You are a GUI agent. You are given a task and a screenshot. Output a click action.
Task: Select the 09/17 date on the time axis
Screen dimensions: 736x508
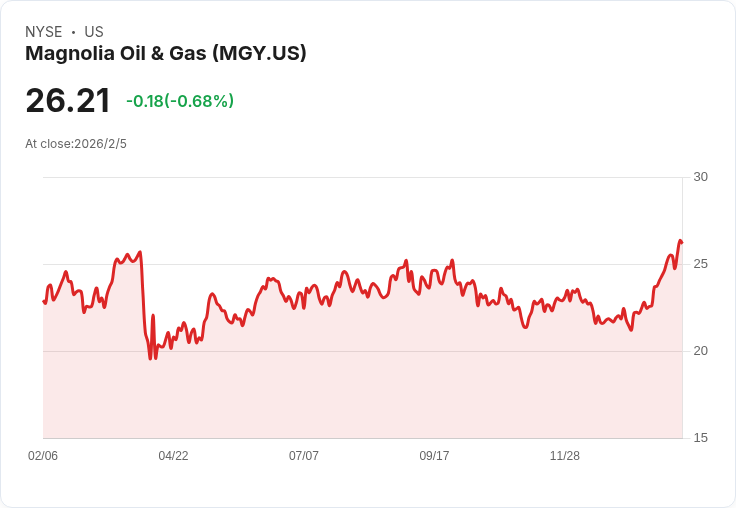coord(434,456)
